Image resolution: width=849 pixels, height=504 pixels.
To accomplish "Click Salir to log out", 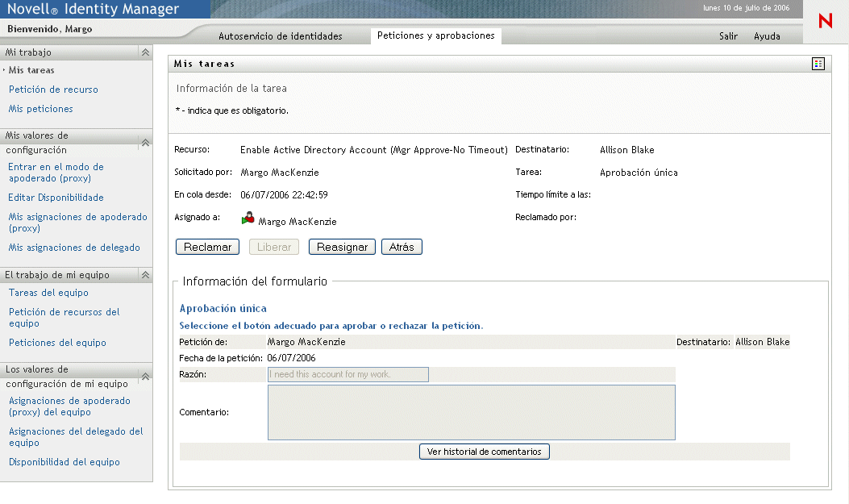I will coord(728,36).
